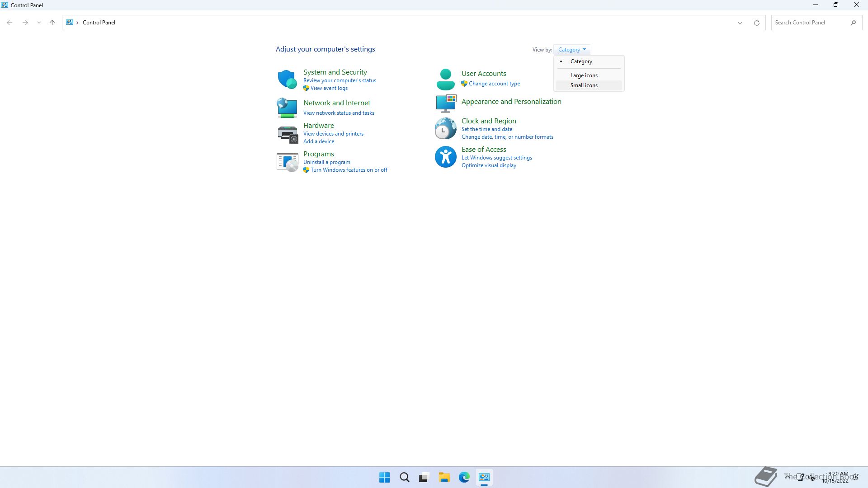Open Microsoft Edge from the taskbar
The height and width of the screenshot is (488, 868).
pyautogui.click(x=464, y=477)
